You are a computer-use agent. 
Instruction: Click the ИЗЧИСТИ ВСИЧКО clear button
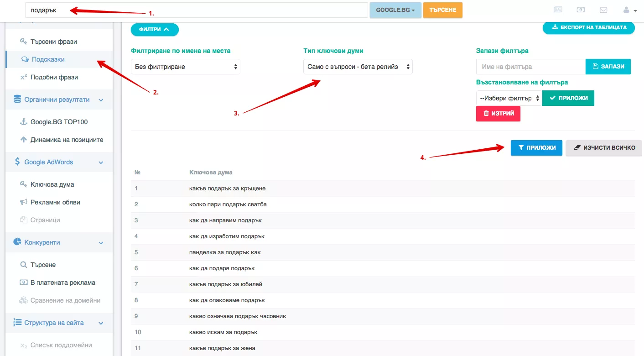(x=604, y=148)
